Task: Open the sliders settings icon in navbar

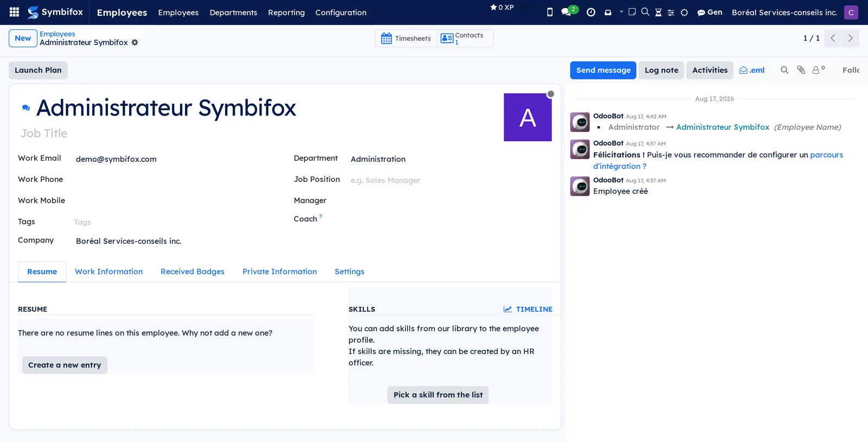Action: click(671, 12)
